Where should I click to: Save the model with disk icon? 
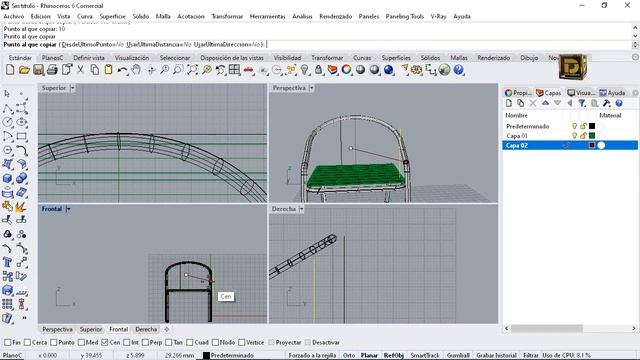click(x=38, y=70)
